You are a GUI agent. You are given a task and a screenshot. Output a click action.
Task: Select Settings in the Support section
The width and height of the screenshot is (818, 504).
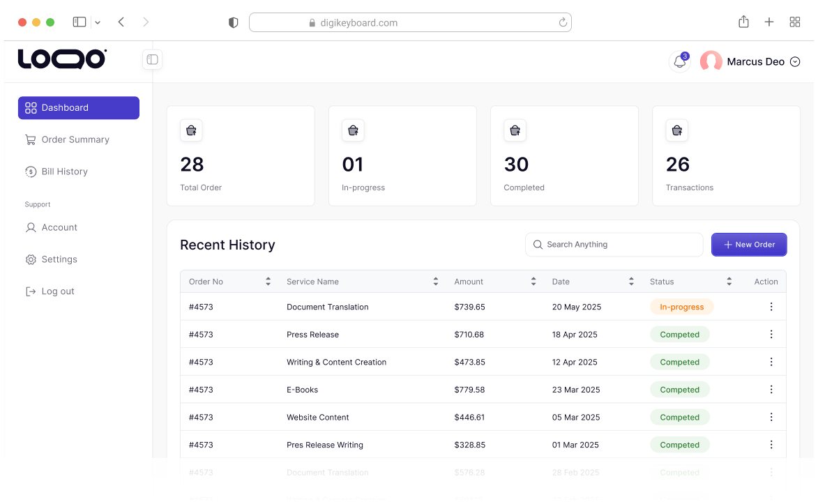pos(59,259)
